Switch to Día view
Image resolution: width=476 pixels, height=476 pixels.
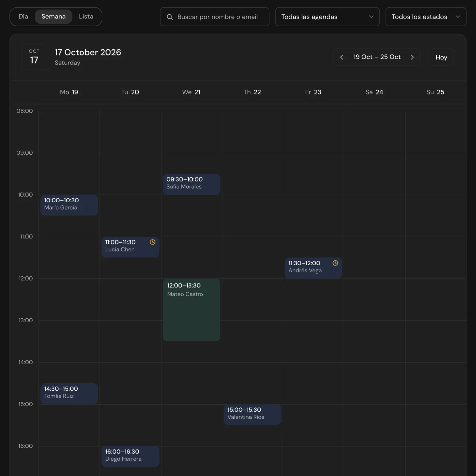pos(23,17)
